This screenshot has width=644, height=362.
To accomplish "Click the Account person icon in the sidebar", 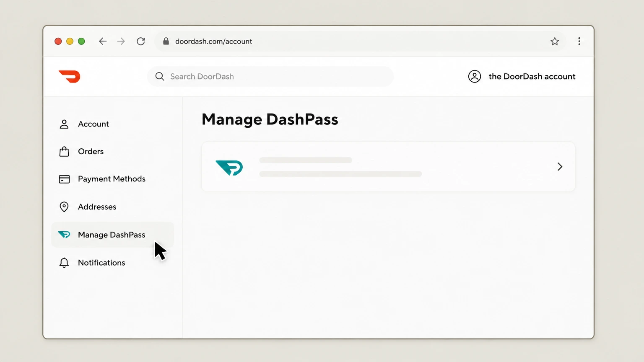I will point(64,124).
